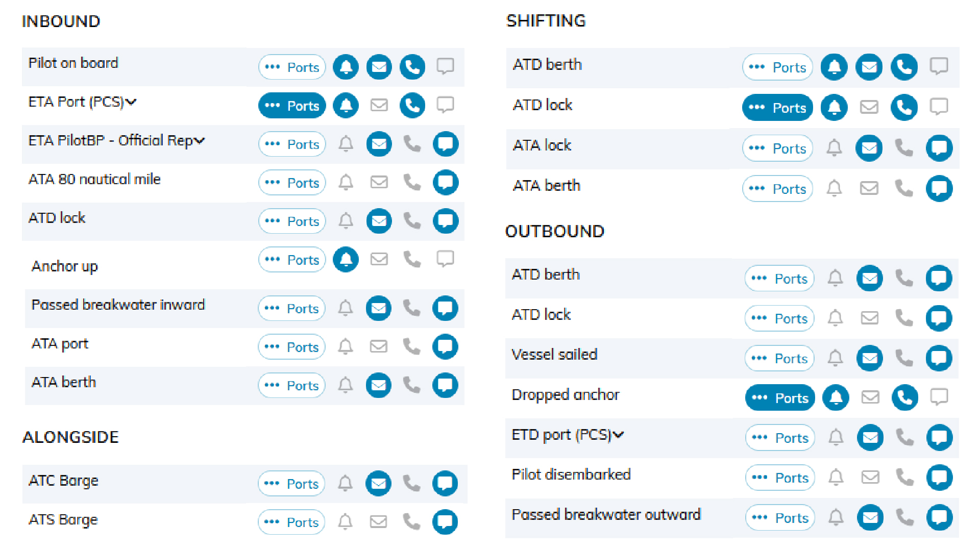Click the phone icon for ETA Port (PCS)
The image size is (980, 551).
click(x=412, y=106)
